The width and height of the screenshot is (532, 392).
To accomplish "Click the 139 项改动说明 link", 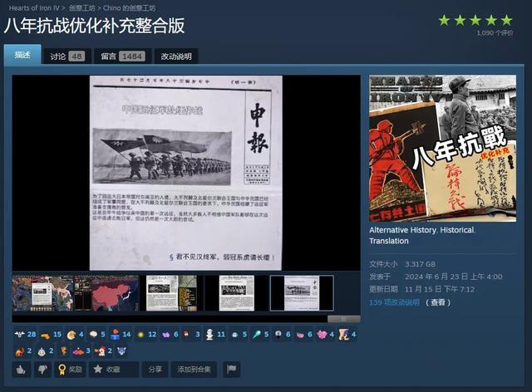I will click(x=394, y=302).
